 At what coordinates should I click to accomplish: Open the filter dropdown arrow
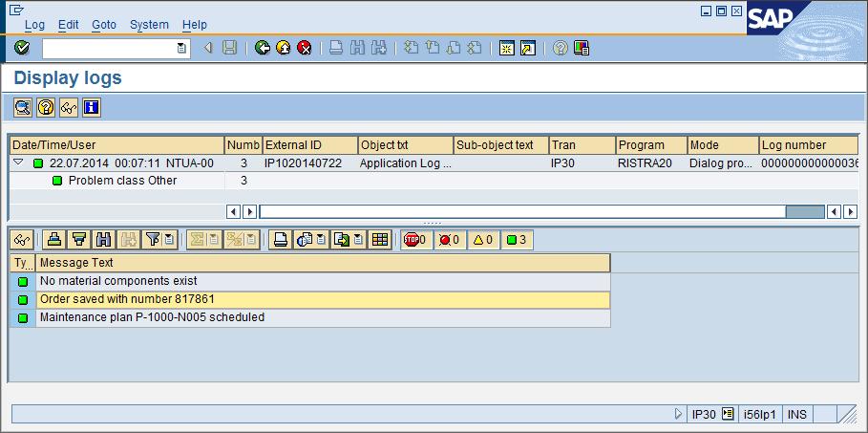coord(169,240)
